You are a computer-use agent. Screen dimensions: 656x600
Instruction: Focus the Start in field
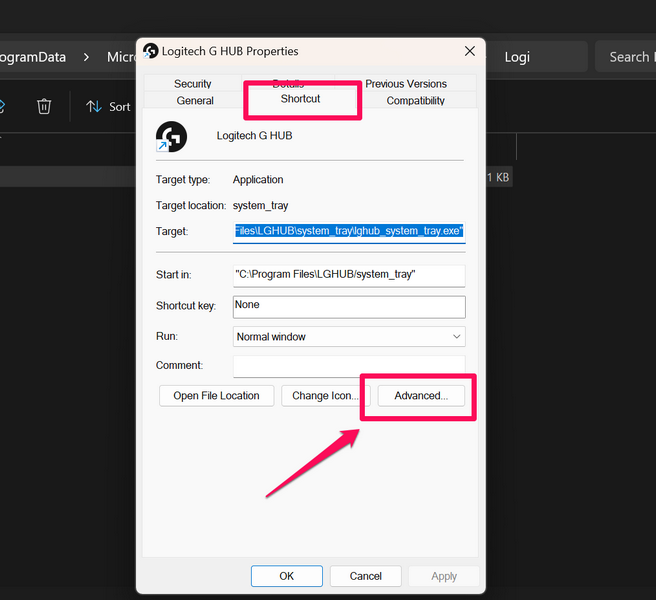(349, 274)
